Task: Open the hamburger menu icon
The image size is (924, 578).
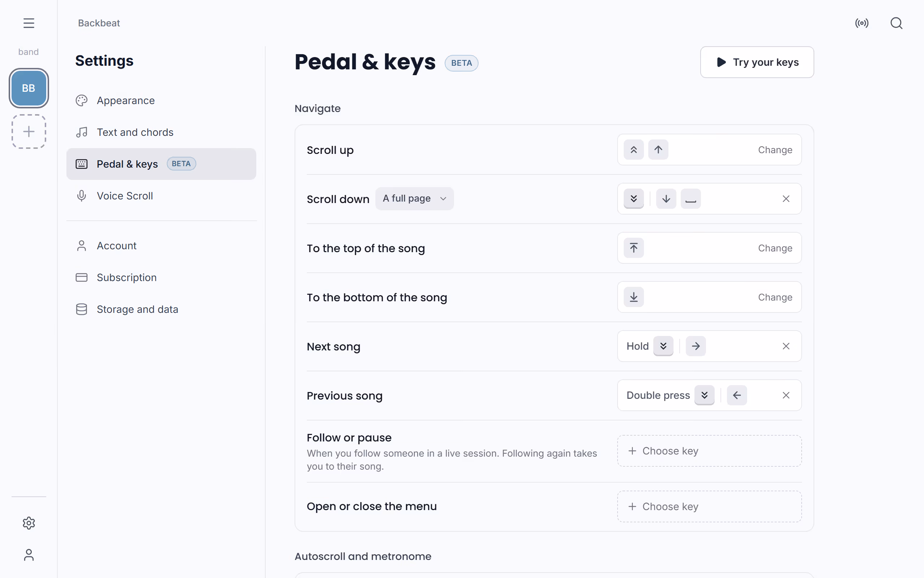Action: click(x=29, y=23)
